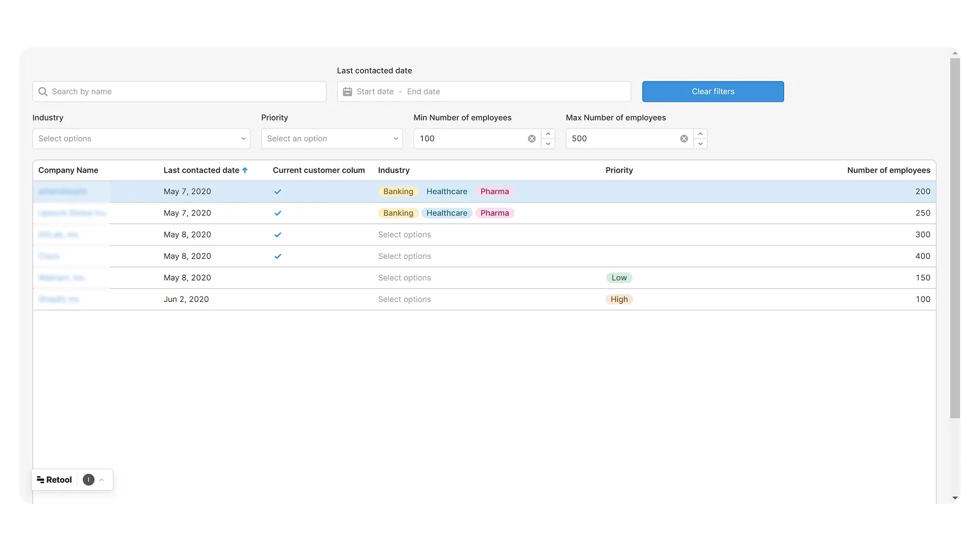980x551 pixels.
Task: Click the End date field
Action: tap(424, 92)
